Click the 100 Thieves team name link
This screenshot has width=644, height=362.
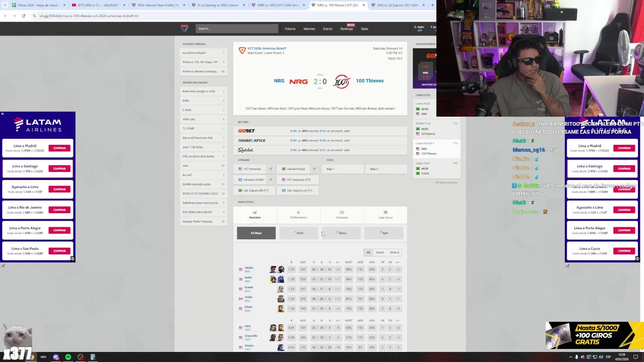coord(370,81)
